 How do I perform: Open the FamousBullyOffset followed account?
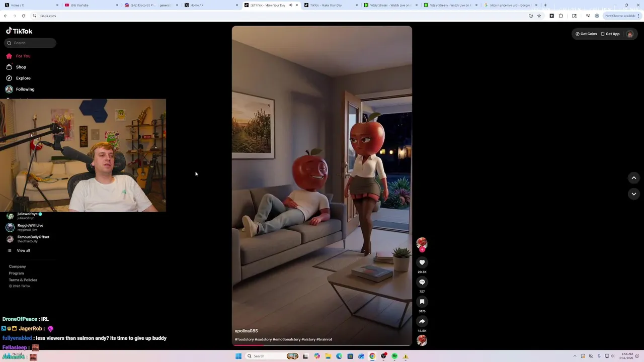pos(28,239)
